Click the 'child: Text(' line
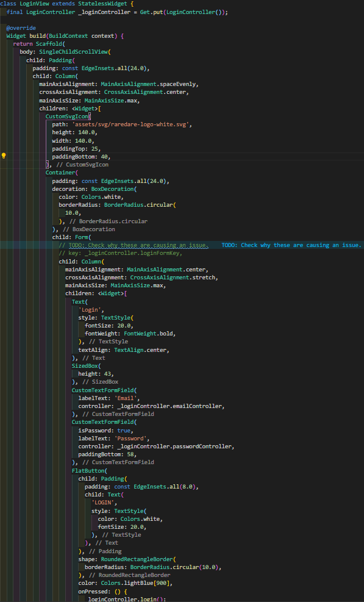364x602 pixels. click(104, 495)
